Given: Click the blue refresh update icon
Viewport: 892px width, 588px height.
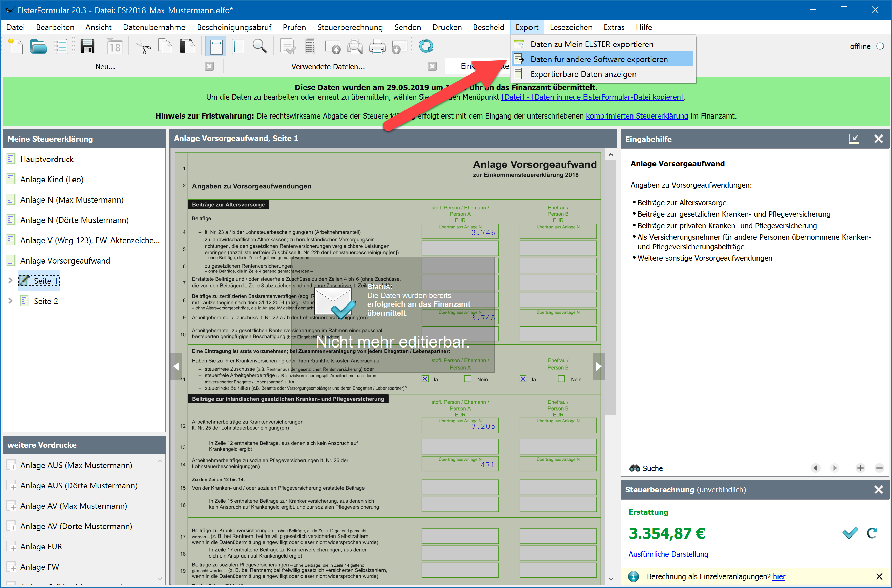Looking at the screenshot, I should 426,46.
